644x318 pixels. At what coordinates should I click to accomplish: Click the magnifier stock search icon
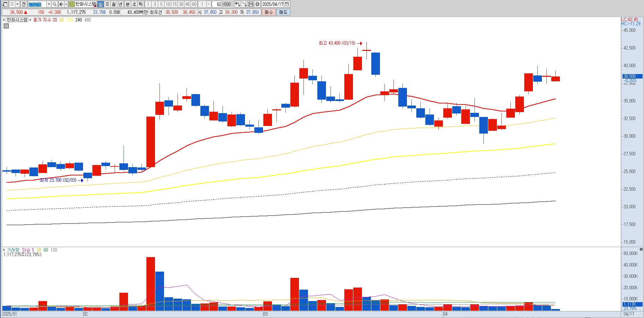click(x=54, y=4)
